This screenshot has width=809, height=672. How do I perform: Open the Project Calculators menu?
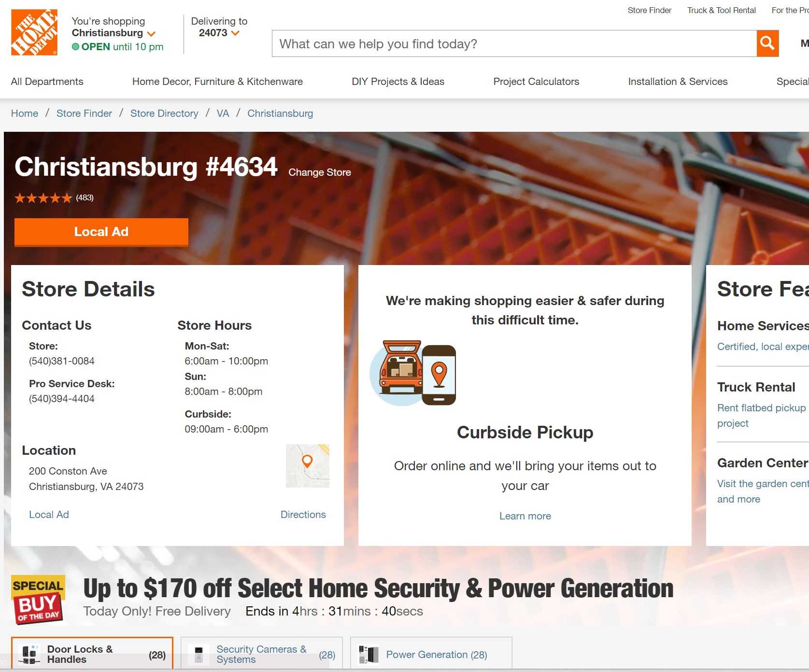pos(536,82)
